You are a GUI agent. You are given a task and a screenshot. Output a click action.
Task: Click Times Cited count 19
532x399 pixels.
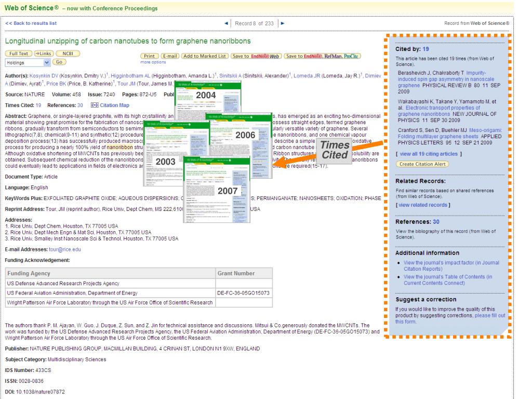38,105
